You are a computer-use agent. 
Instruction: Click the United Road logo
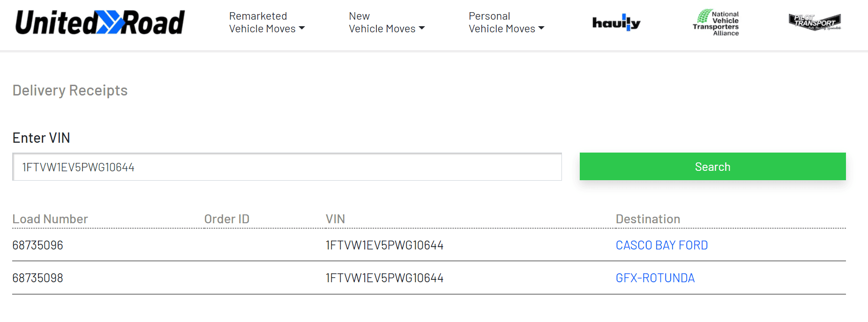(100, 23)
